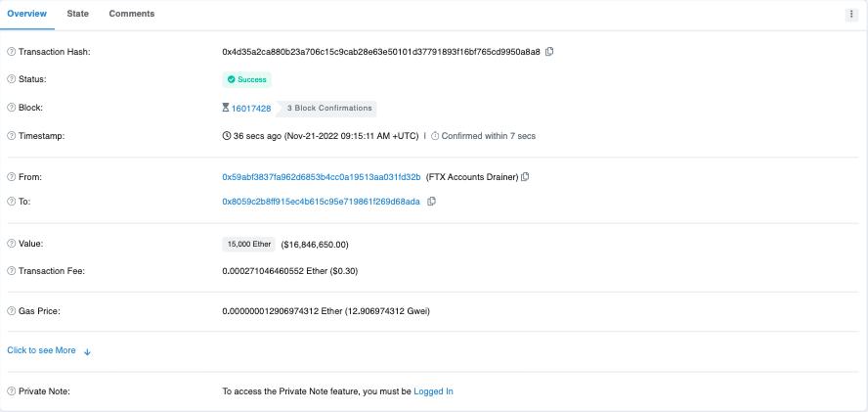This screenshot has width=868, height=412.
Task: Click the Confirmed within 7 secs text
Action: pyautogui.click(x=489, y=136)
